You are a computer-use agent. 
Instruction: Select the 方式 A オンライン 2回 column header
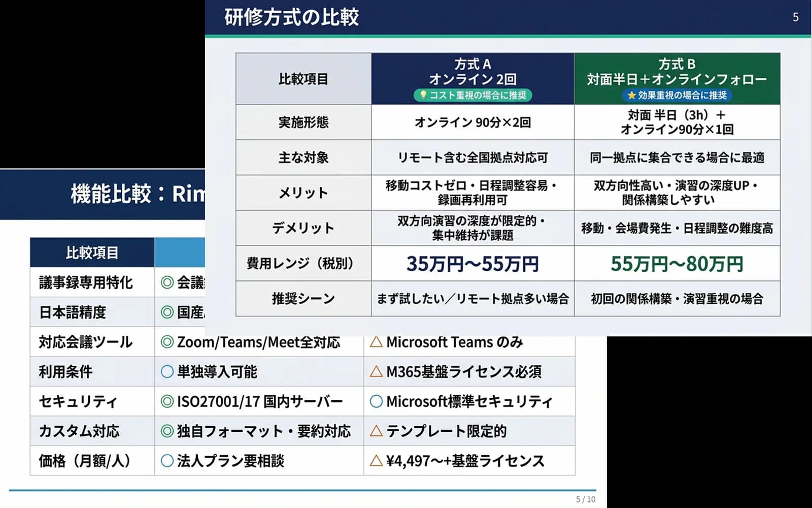coord(472,79)
